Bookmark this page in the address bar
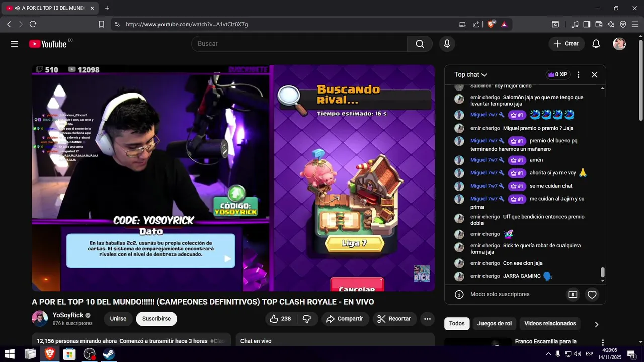The height and width of the screenshot is (362, 644). [101, 24]
